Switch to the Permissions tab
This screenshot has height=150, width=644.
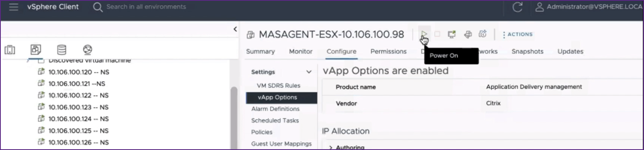pyautogui.click(x=388, y=51)
